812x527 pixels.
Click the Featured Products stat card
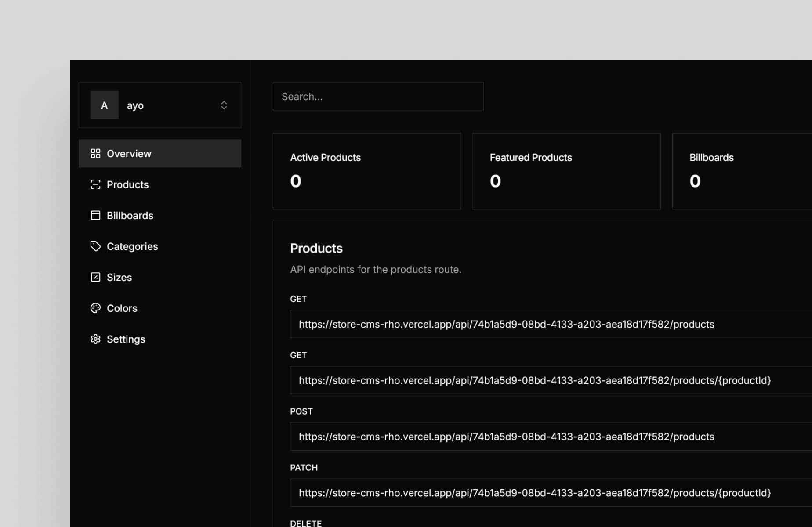[x=566, y=171]
